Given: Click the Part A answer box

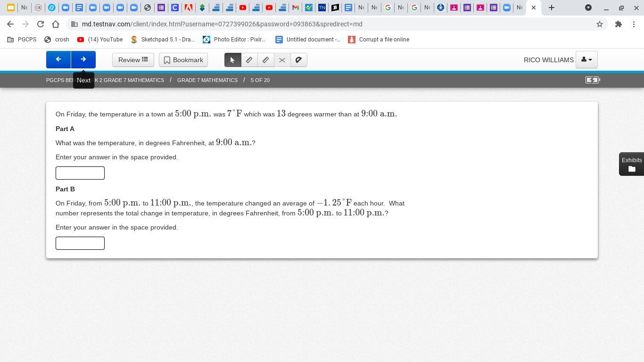Looking at the screenshot, I should 80,173.
